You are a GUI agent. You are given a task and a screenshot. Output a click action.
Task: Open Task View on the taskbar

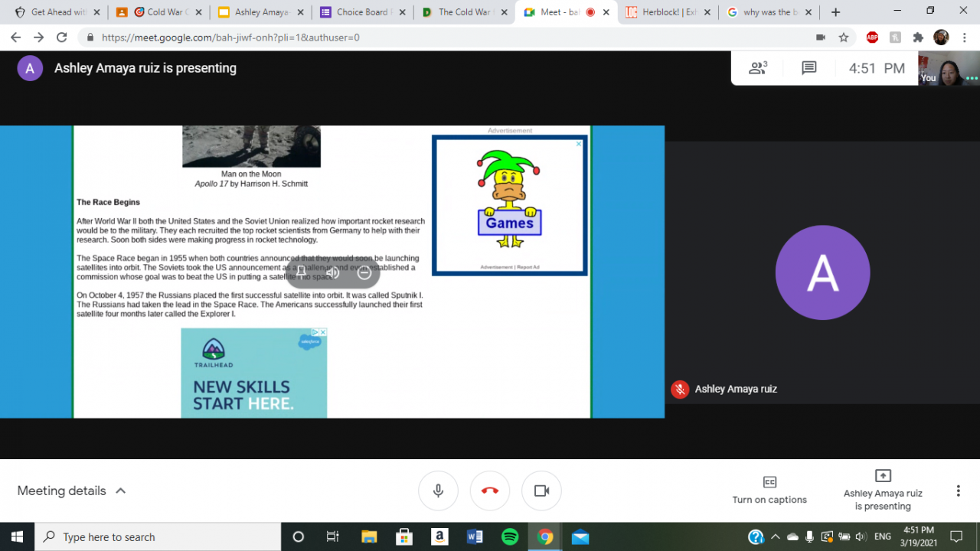(332, 536)
